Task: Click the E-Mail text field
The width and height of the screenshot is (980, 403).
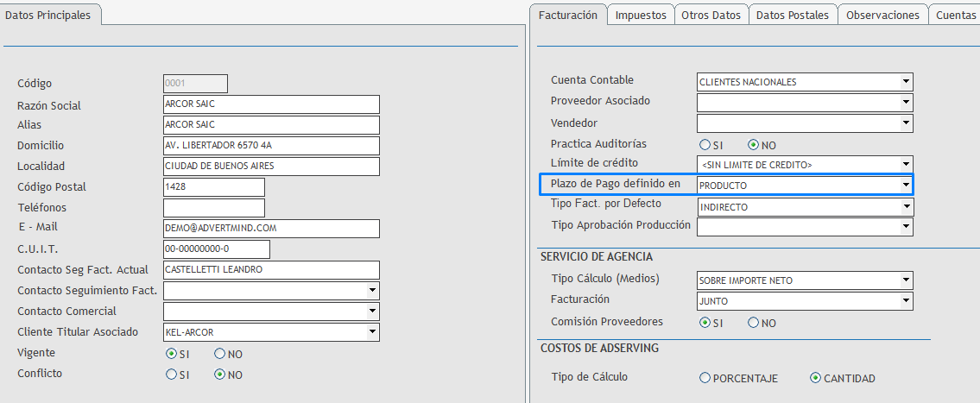Action: coord(271,229)
